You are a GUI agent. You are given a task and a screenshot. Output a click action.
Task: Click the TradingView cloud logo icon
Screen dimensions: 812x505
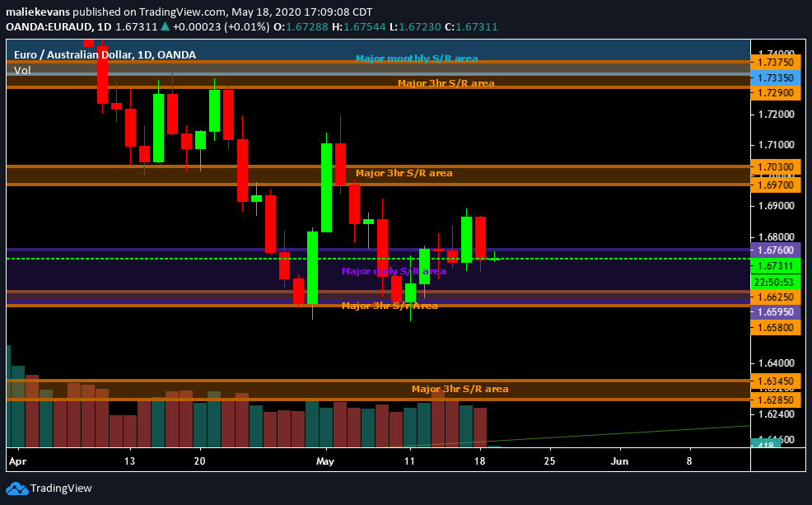16,489
